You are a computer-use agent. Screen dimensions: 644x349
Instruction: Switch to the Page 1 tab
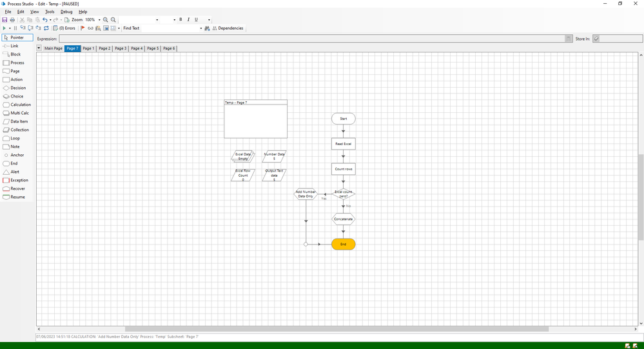point(88,48)
